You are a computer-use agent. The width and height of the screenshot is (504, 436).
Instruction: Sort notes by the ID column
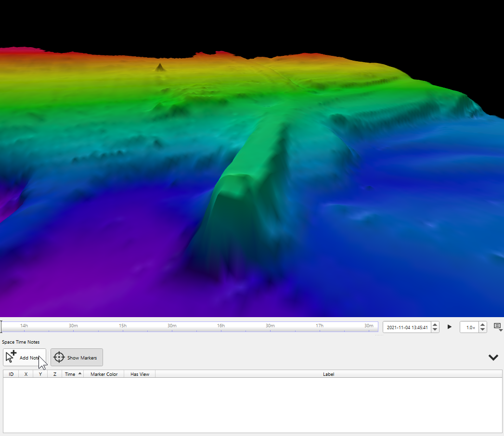coord(11,374)
